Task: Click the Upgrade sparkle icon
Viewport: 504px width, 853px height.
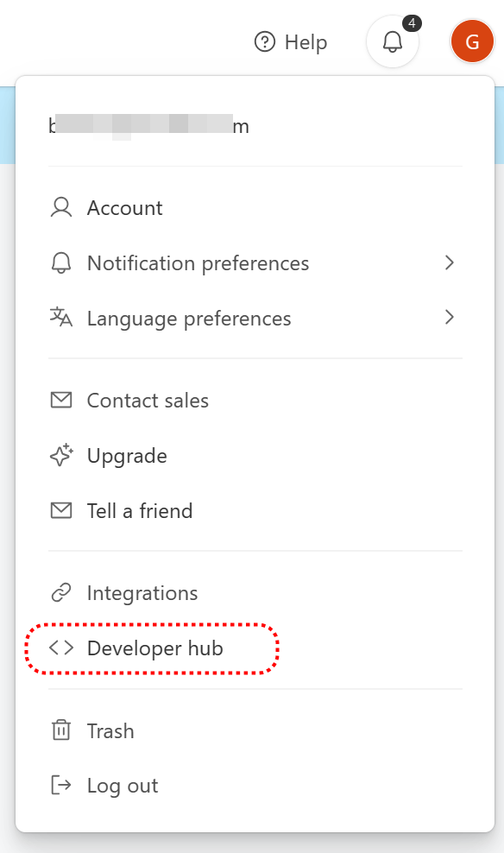Action: pyautogui.click(x=61, y=455)
